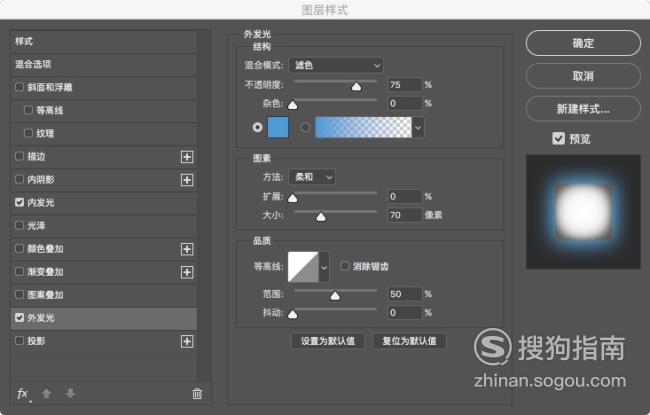Click the 扩展 spread slider handle
The width and height of the screenshot is (650, 415).
[x=293, y=198]
